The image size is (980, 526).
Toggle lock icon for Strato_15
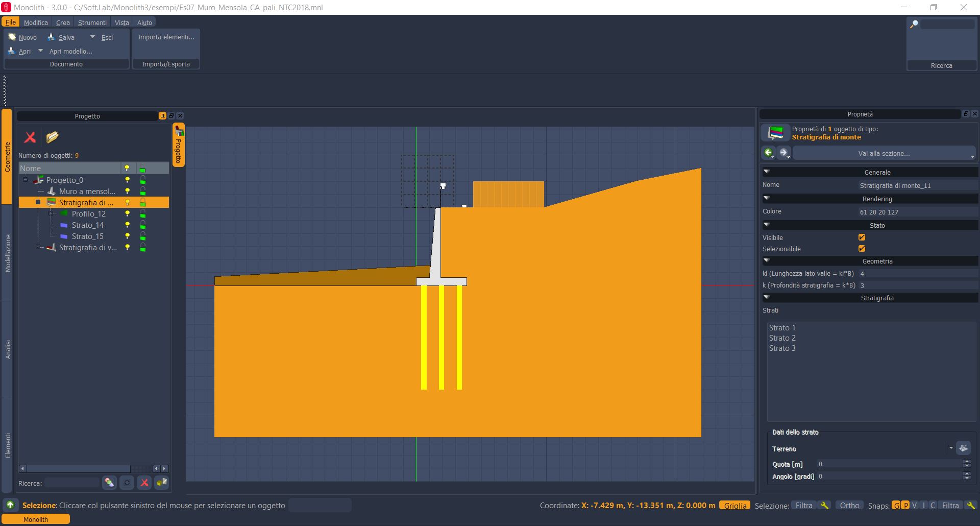[143, 236]
